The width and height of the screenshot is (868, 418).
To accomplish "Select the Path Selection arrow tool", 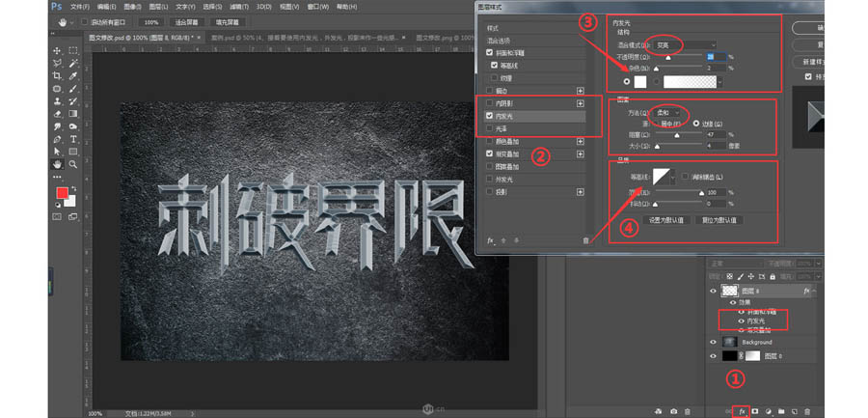I will click(57, 152).
